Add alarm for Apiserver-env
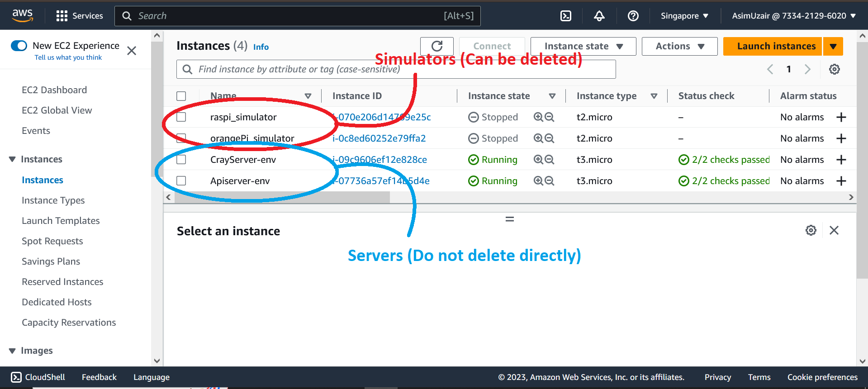The image size is (868, 389). (x=841, y=181)
